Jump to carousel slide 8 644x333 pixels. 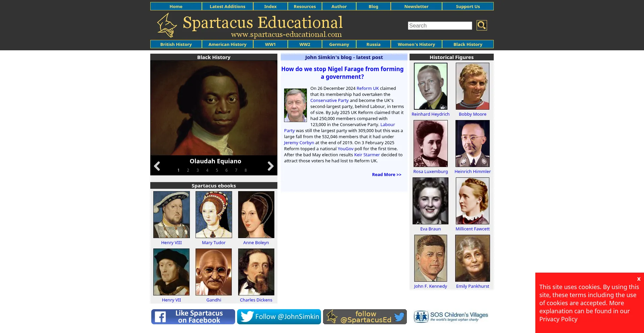click(x=246, y=170)
